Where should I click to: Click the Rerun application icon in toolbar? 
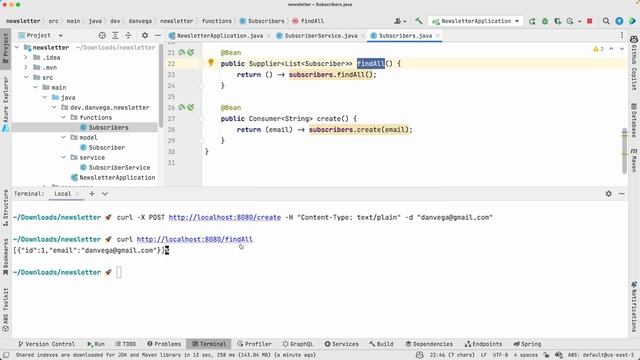pos(532,21)
